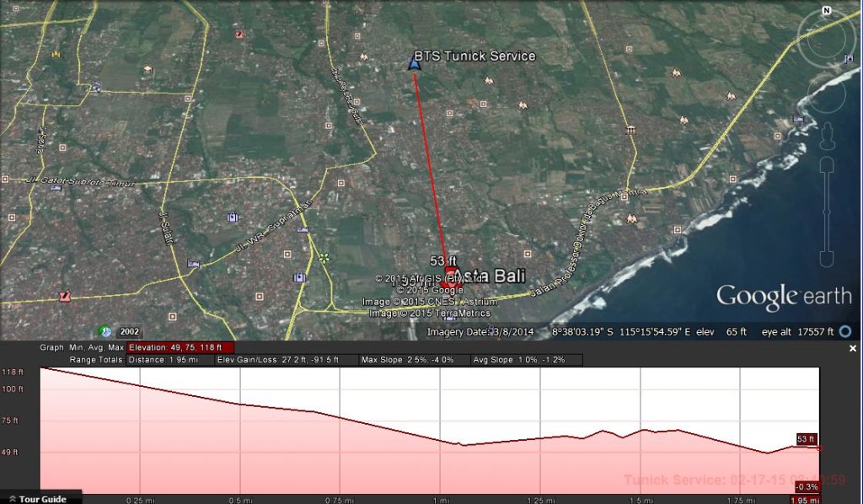Click the 0.25 mi distance axis label

click(x=139, y=500)
